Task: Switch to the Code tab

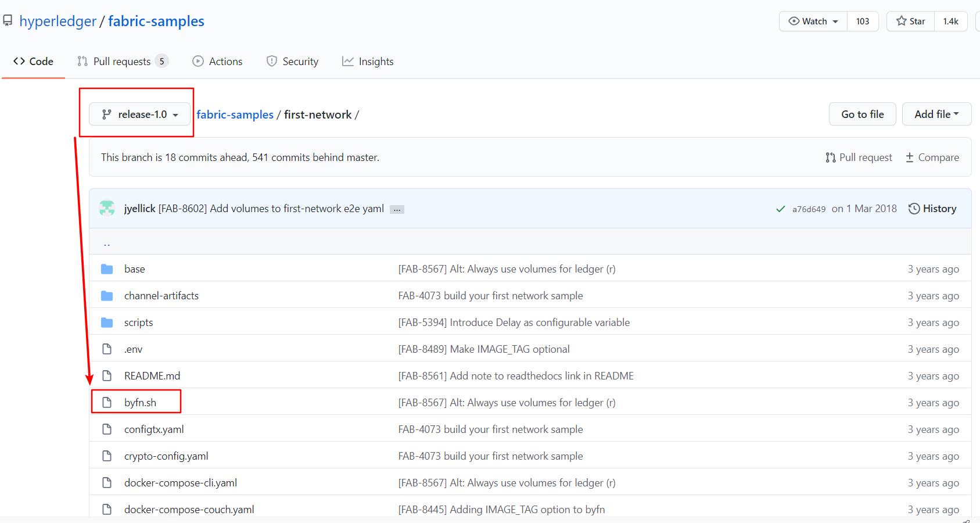Action: (x=33, y=62)
